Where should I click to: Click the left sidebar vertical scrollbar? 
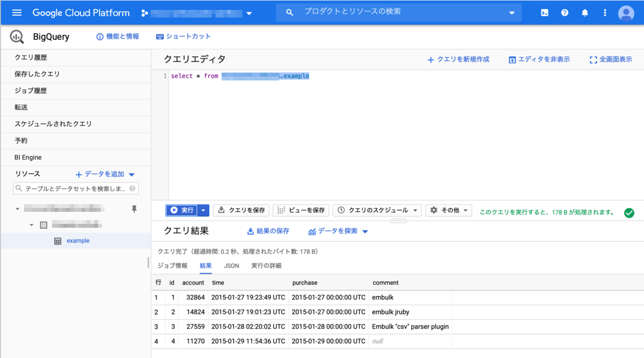point(148,263)
